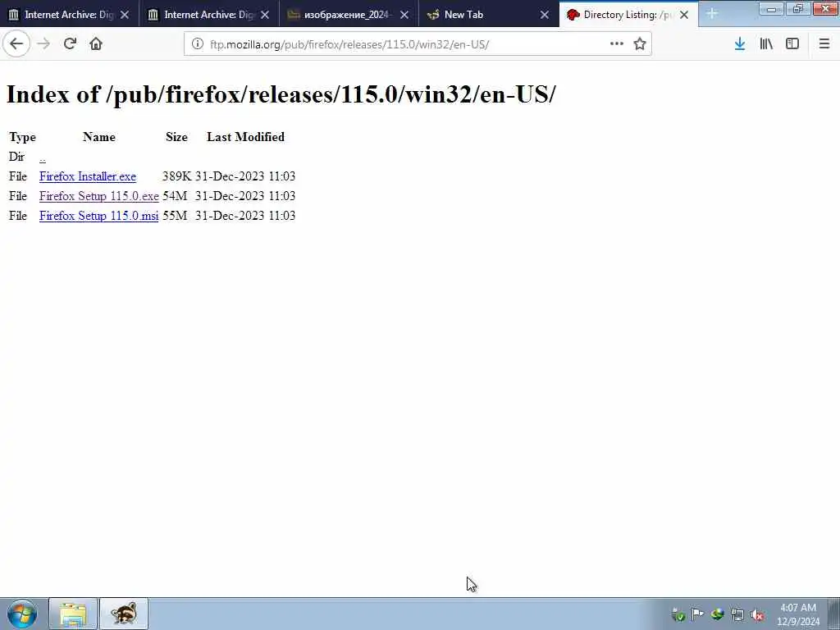Go up via parent directory .. link
The image size is (840, 630).
click(43, 157)
